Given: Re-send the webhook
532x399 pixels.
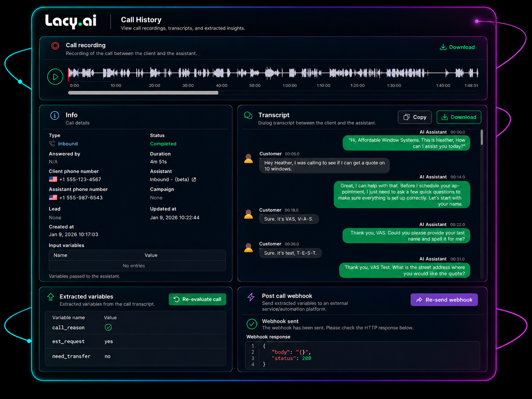Looking at the screenshot, I should point(444,300).
